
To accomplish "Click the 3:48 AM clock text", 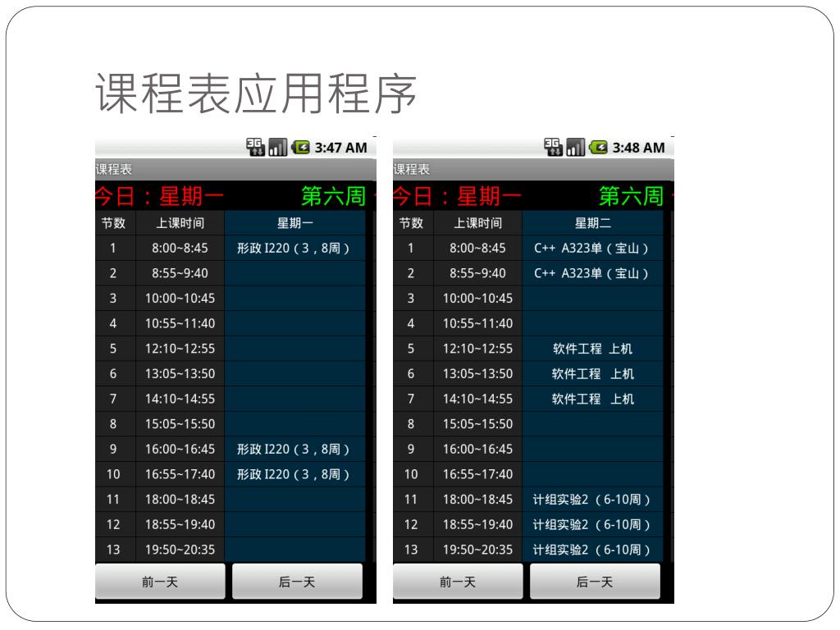I will tap(638, 148).
